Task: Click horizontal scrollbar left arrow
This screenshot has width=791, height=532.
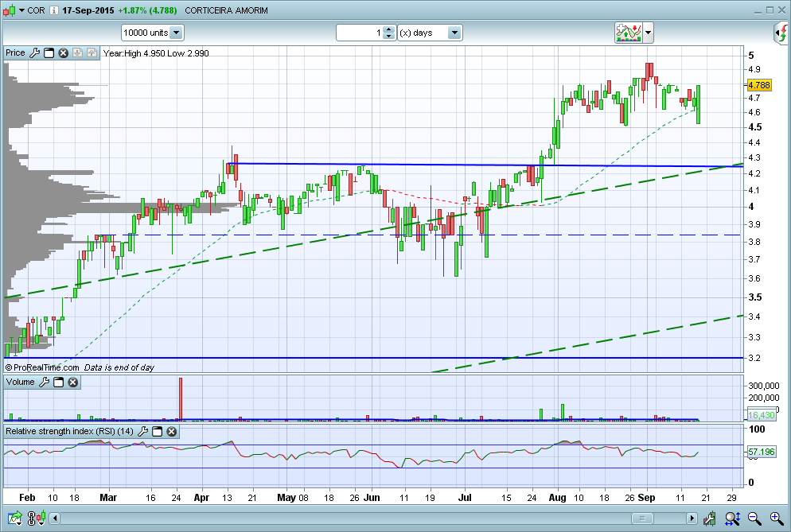Action: (55, 518)
